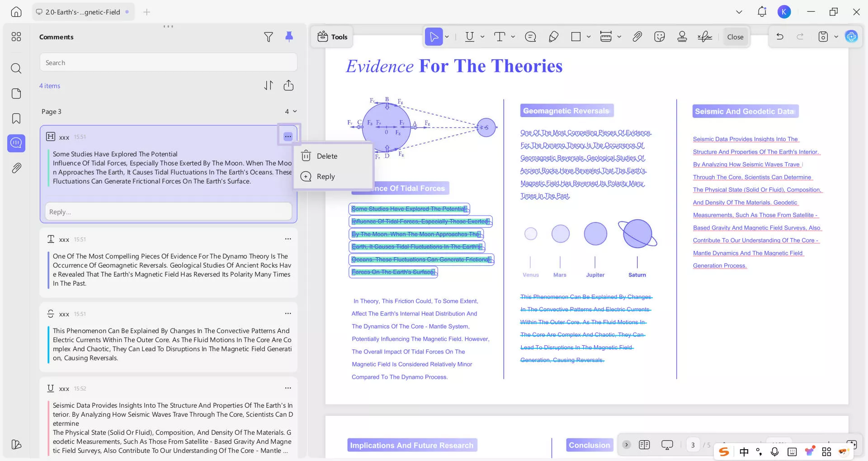Toggle the input method punctuation mode
Image resolution: width=868 pixels, height=461 pixels.
pyautogui.click(x=759, y=452)
